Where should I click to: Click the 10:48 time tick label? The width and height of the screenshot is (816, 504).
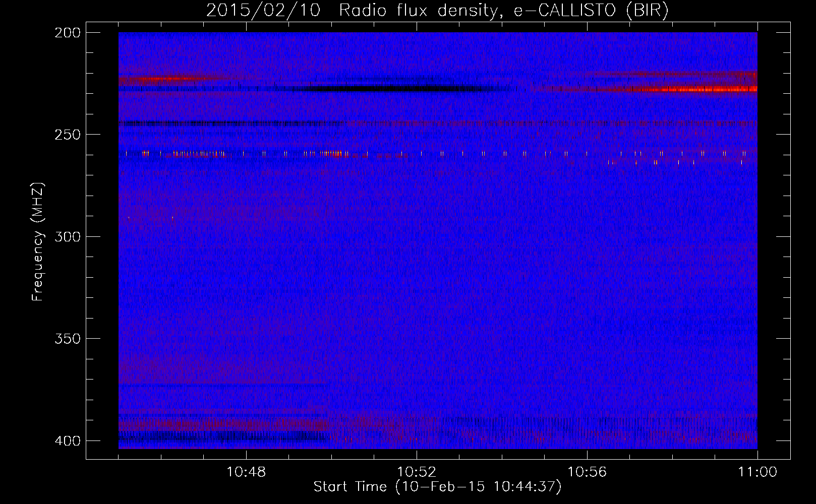pos(246,472)
